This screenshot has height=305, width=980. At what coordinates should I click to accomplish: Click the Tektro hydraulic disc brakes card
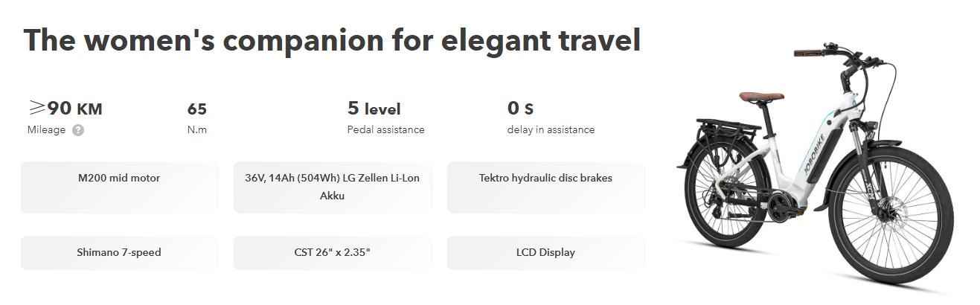(545, 187)
